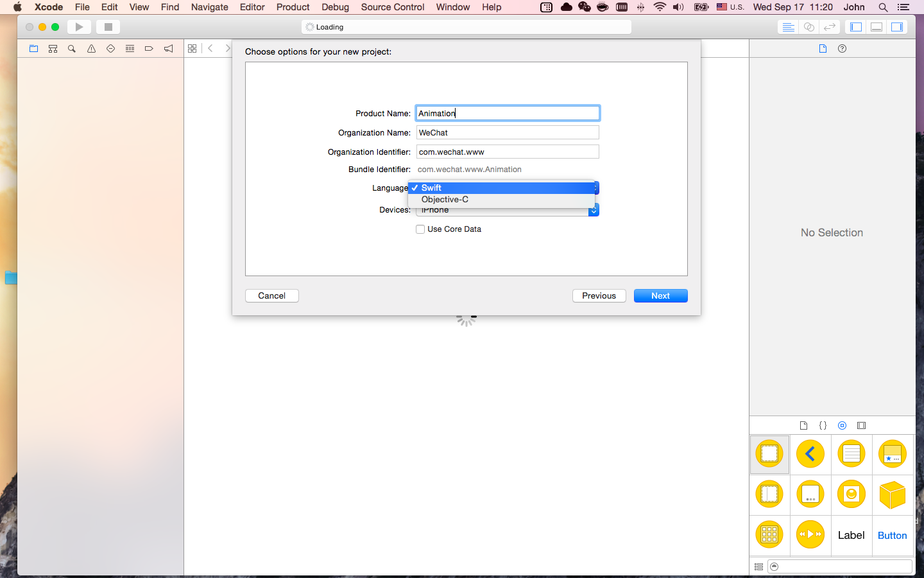Open the Issue navigator warning icon
The height and width of the screenshot is (578, 924).
click(x=90, y=48)
